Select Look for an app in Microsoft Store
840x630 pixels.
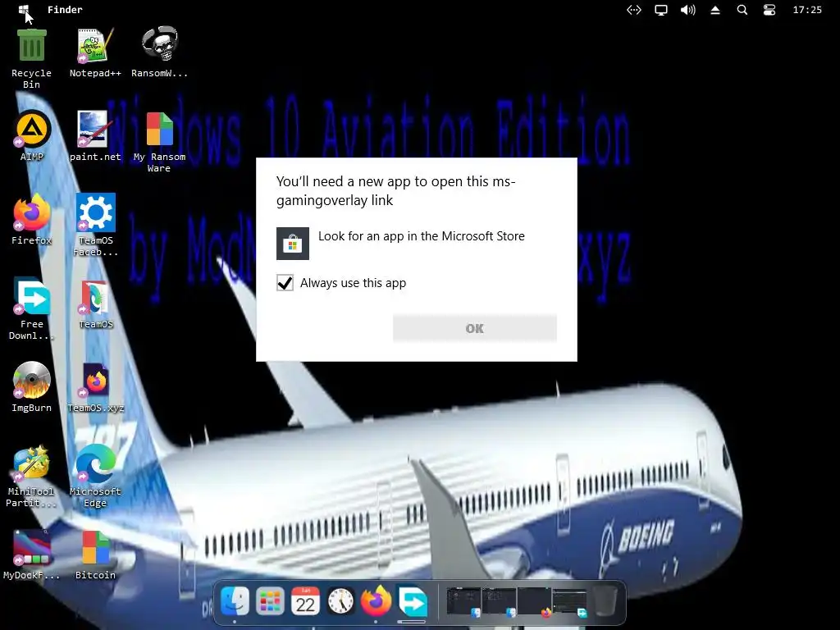pos(421,236)
